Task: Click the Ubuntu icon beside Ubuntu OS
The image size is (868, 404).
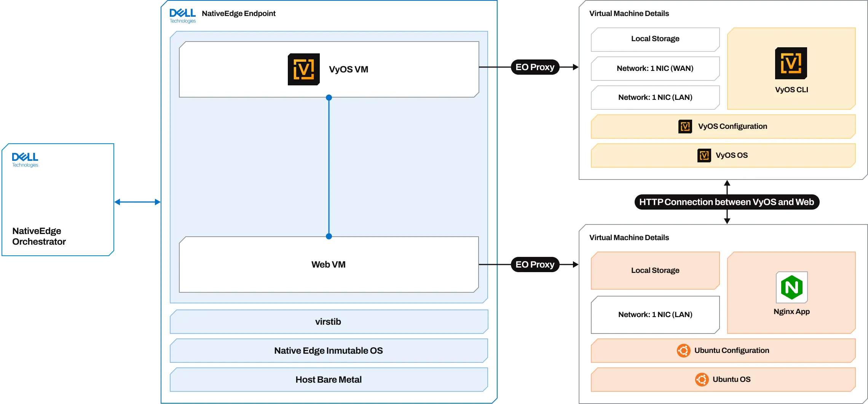Action: point(702,380)
